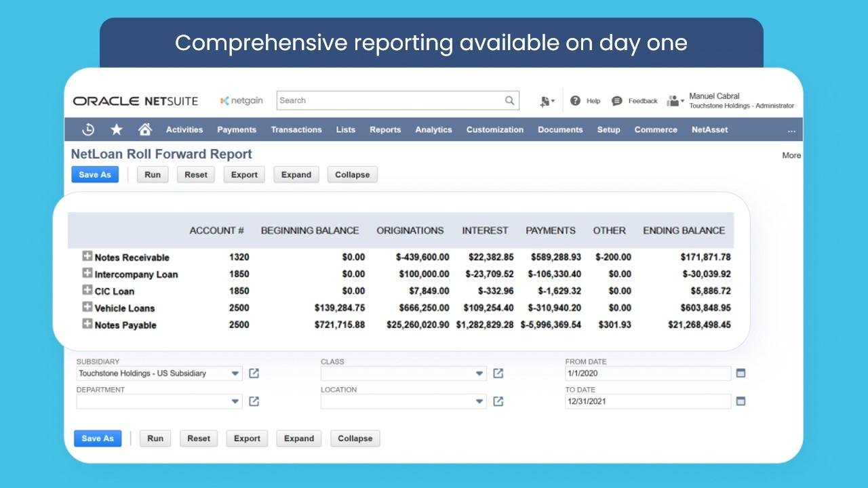Click the Beginning Balance column header

coord(310,230)
